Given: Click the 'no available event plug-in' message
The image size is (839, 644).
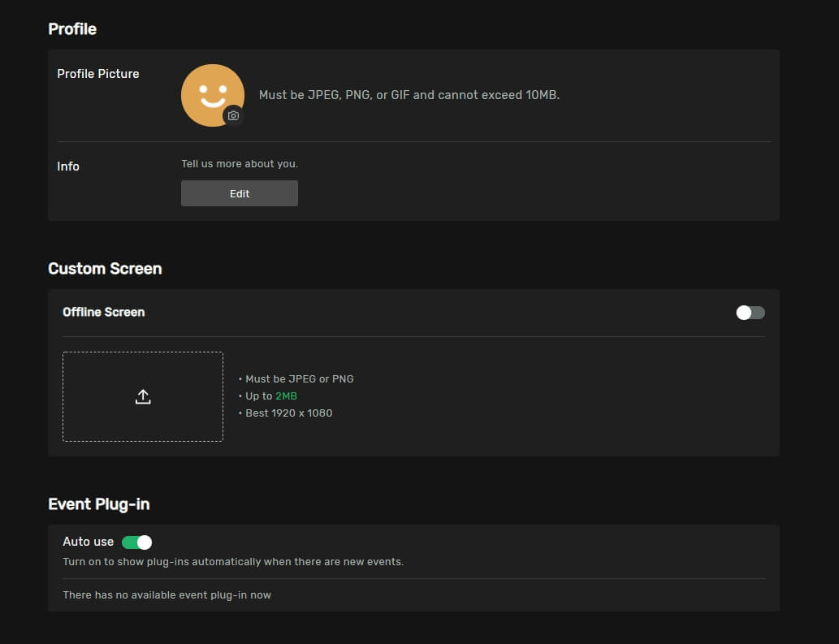Looking at the screenshot, I should pos(167,595).
